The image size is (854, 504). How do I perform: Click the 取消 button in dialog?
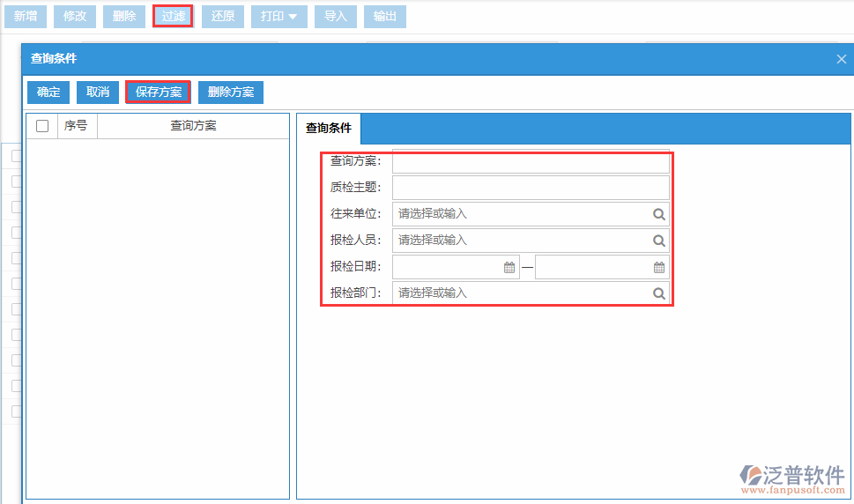click(x=98, y=92)
